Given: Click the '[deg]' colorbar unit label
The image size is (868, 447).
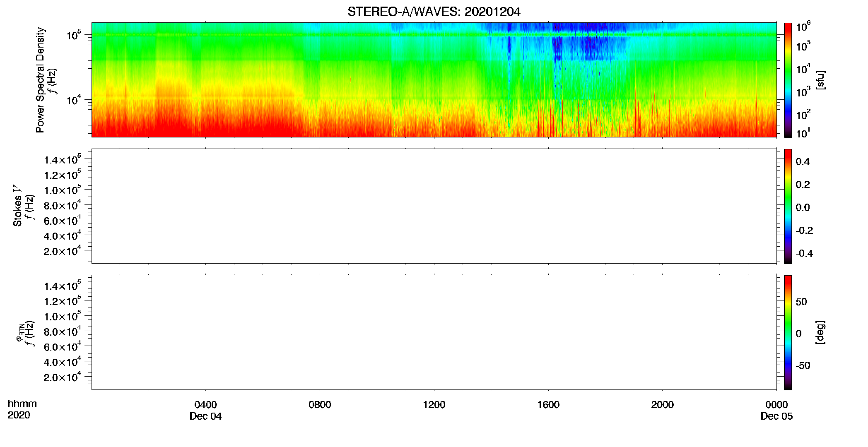Looking at the screenshot, I should coord(820,332).
